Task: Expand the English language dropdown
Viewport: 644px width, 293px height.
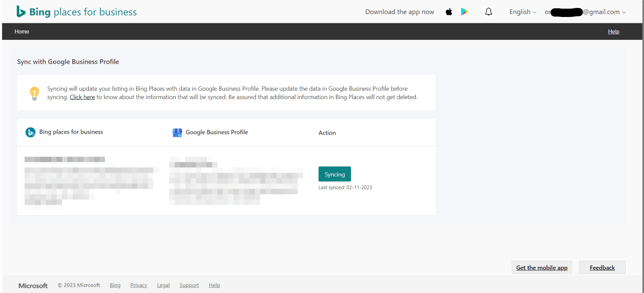Action: point(523,12)
